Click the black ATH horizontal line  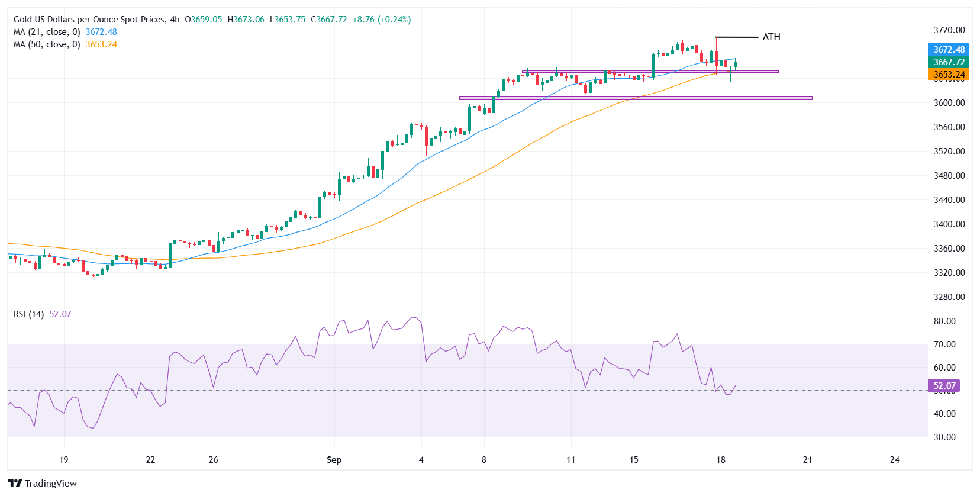point(737,37)
